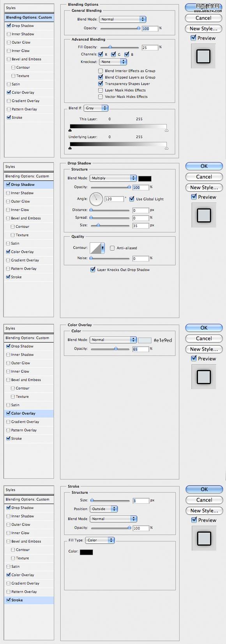Viewport: 226px width, 644px height.
Task: Uncheck Transparency Shapes Layer
Action: [101, 84]
